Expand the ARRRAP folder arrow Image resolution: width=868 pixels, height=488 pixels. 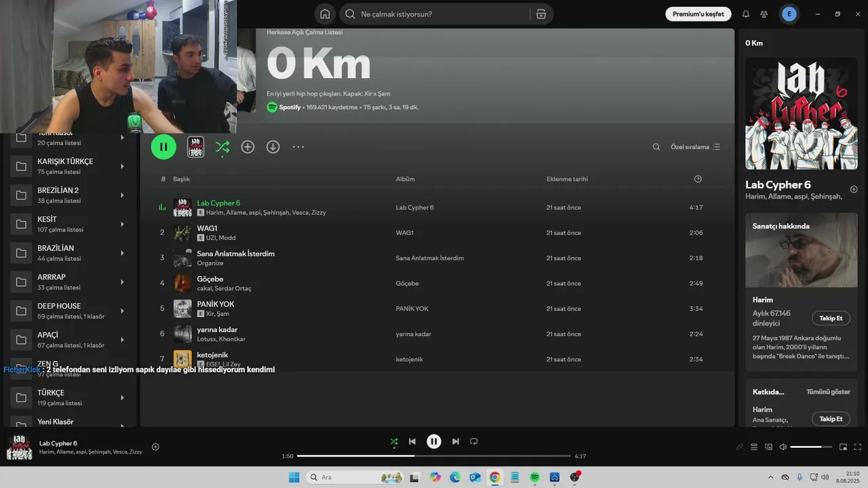122,282
